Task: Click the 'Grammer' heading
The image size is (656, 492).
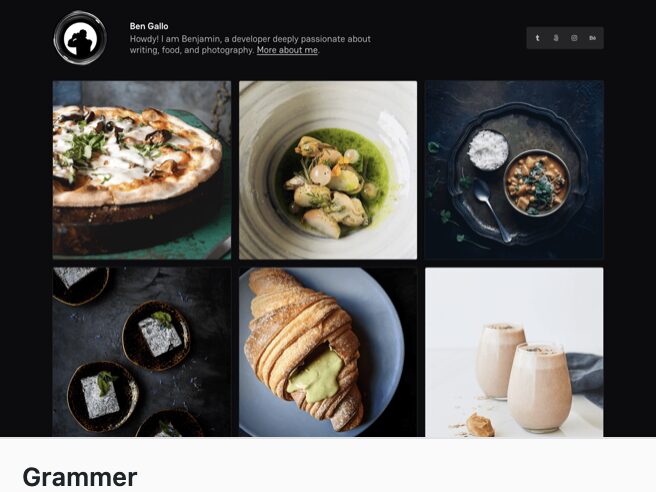Action: pos(80,477)
